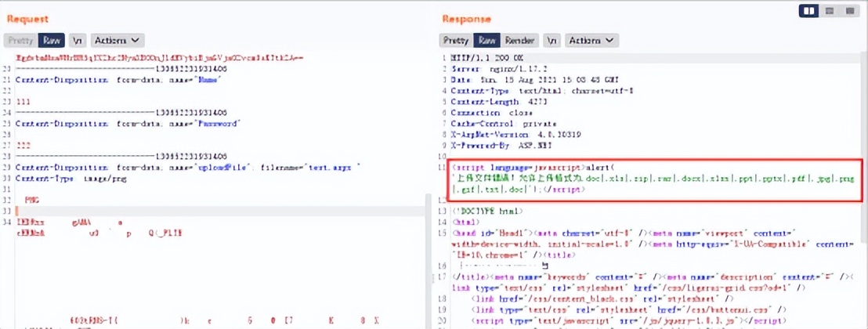Click the Response panel vertical scrollbar

point(864,146)
